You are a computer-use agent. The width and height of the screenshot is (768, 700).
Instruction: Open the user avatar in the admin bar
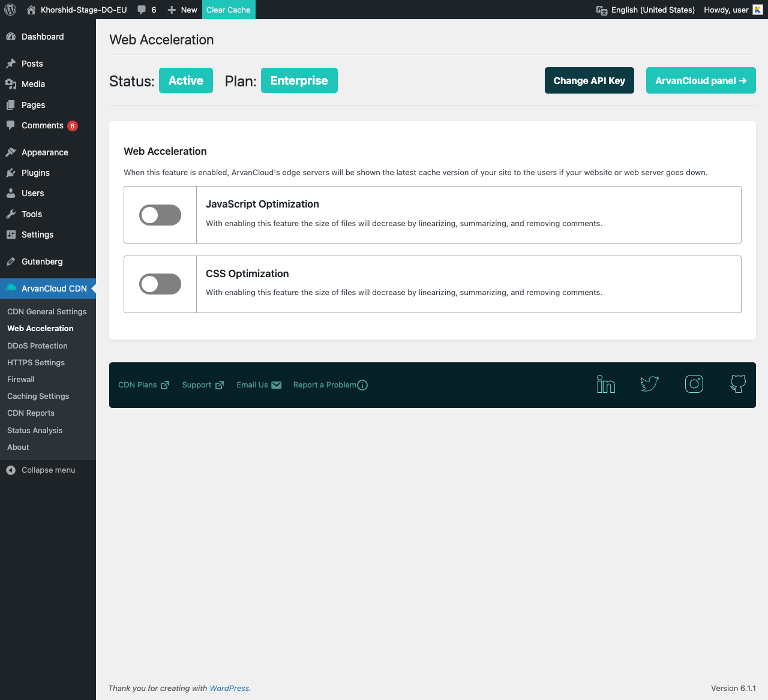click(x=758, y=10)
